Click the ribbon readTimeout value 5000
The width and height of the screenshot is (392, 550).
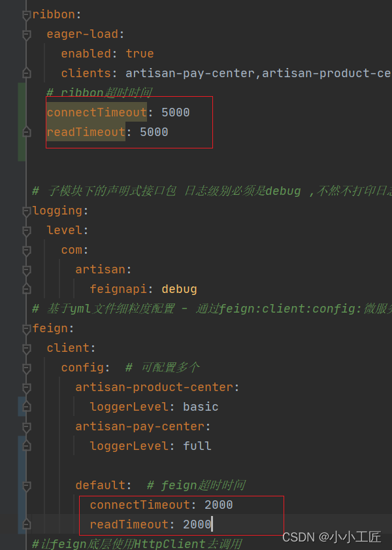click(x=154, y=132)
